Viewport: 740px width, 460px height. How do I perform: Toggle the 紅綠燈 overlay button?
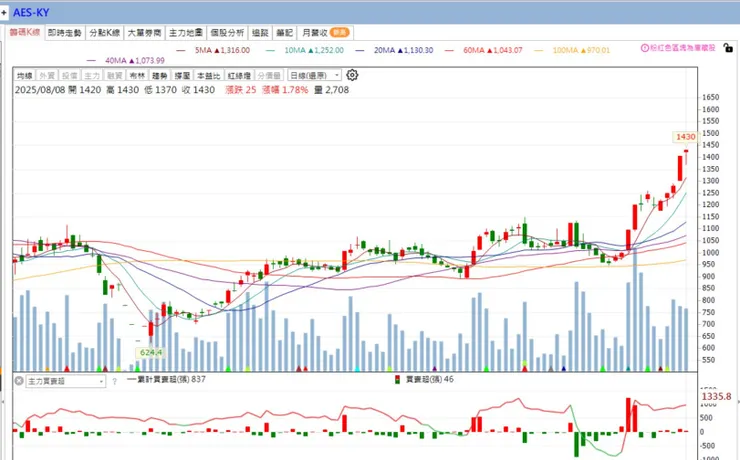pos(239,75)
